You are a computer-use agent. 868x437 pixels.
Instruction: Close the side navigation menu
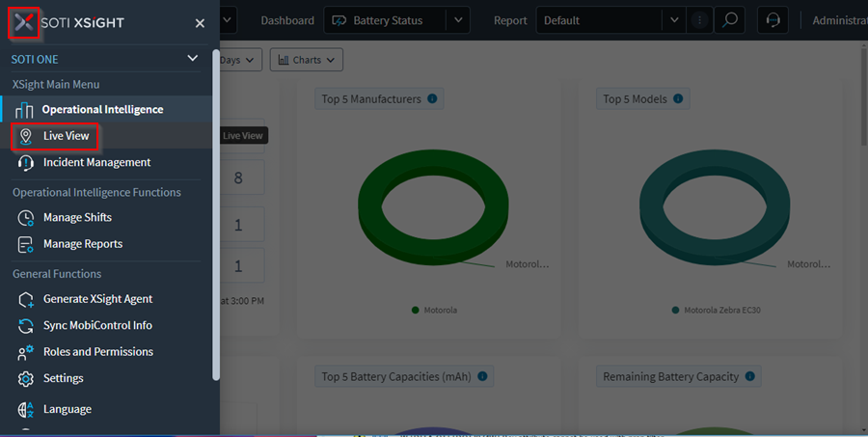(x=200, y=23)
